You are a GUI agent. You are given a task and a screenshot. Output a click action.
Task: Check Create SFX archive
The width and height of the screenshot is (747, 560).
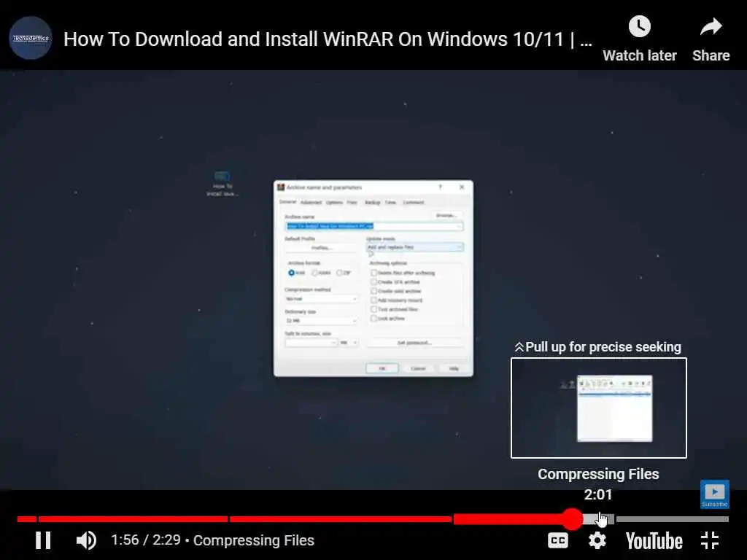coord(374,282)
